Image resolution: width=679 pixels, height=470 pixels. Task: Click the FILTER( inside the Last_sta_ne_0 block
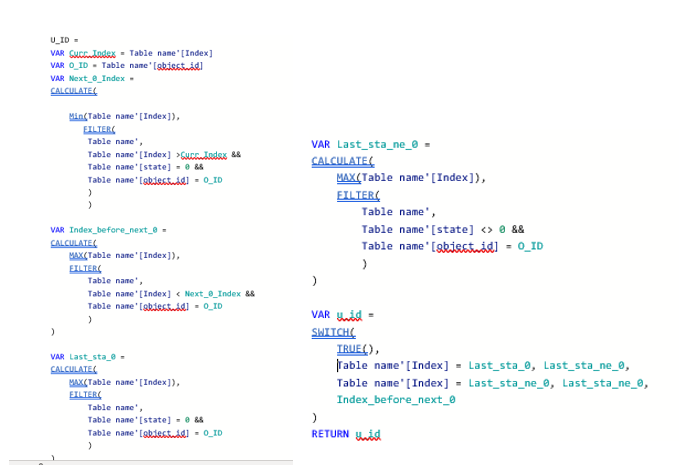[x=358, y=195]
